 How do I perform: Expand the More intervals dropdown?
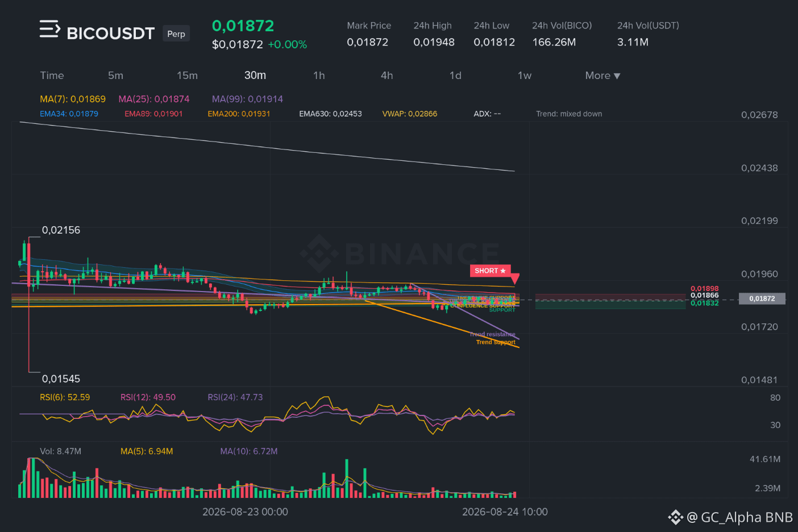click(x=602, y=76)
